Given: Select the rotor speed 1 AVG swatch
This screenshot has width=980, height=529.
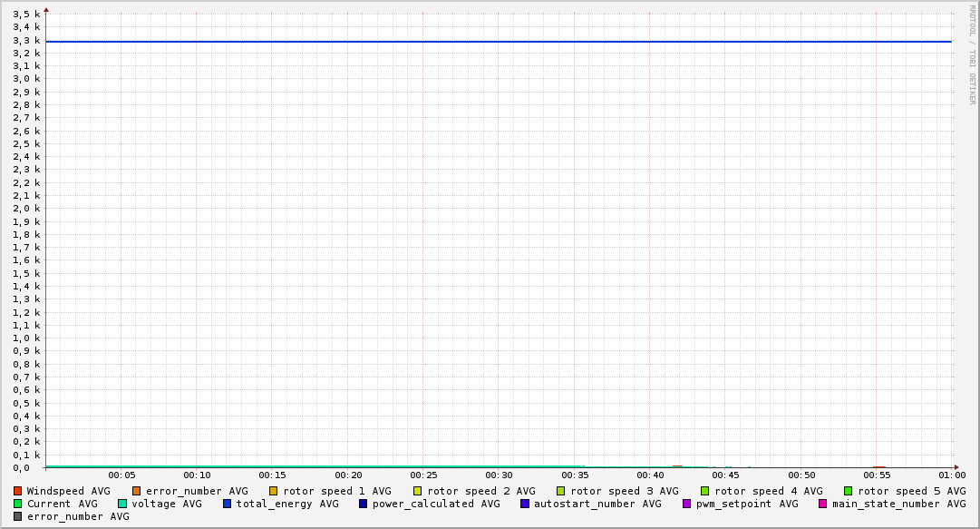Looking at the screenshot, I should tap(274, 491).
